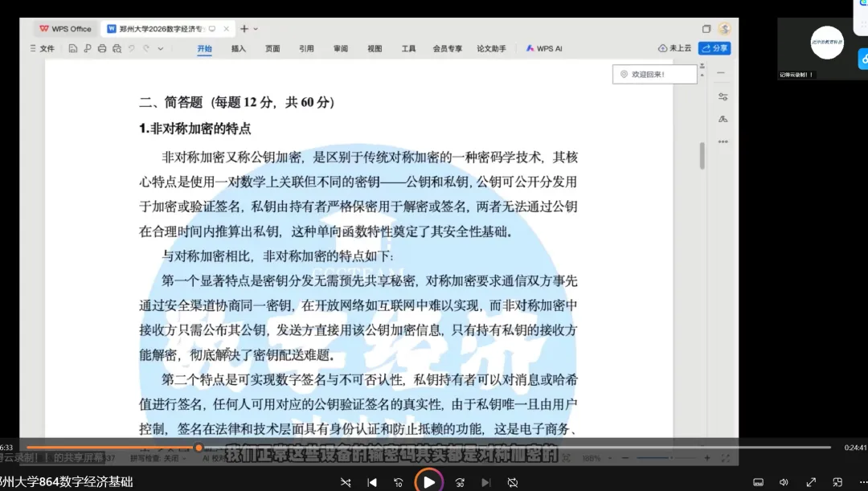Click the white circular avatar thumbnail
Screen dimensions: 868x491
827,42
